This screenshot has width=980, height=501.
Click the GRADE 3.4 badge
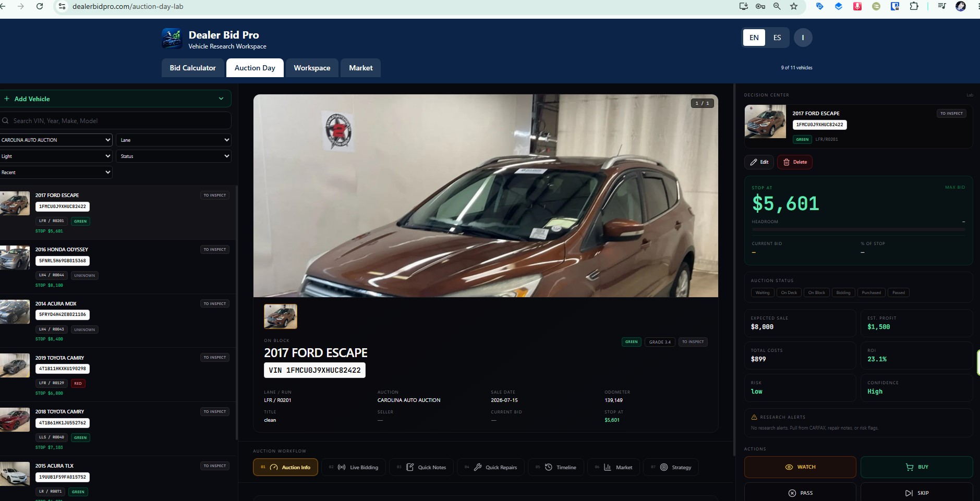[x=660, y=342]
